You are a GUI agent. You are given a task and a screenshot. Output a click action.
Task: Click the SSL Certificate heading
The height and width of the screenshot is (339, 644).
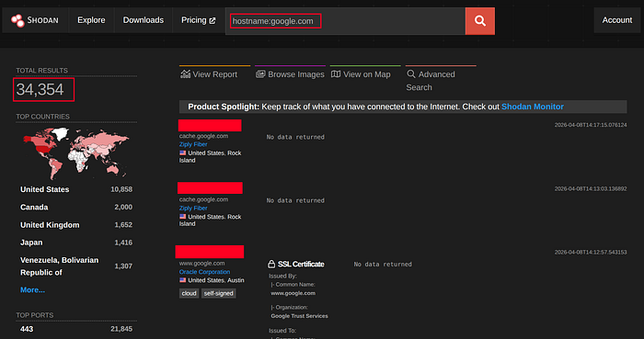(x=301, y=264)
